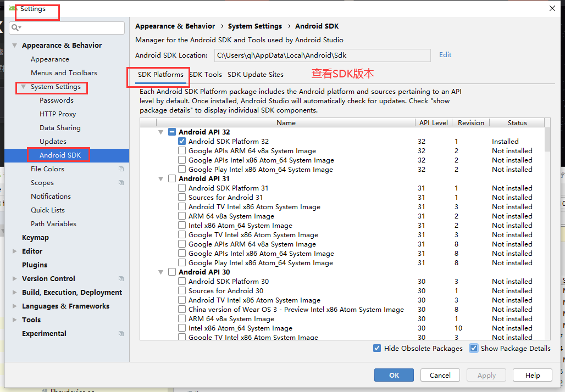This screenshot has width=565, height=392.
Task: Click the settings search field
Action: [67, 27]
